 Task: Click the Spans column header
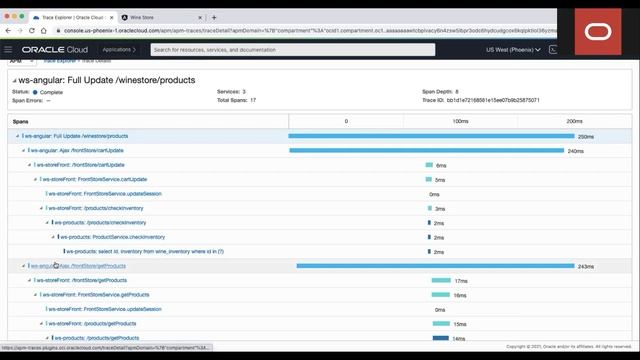tap(20, 122)
